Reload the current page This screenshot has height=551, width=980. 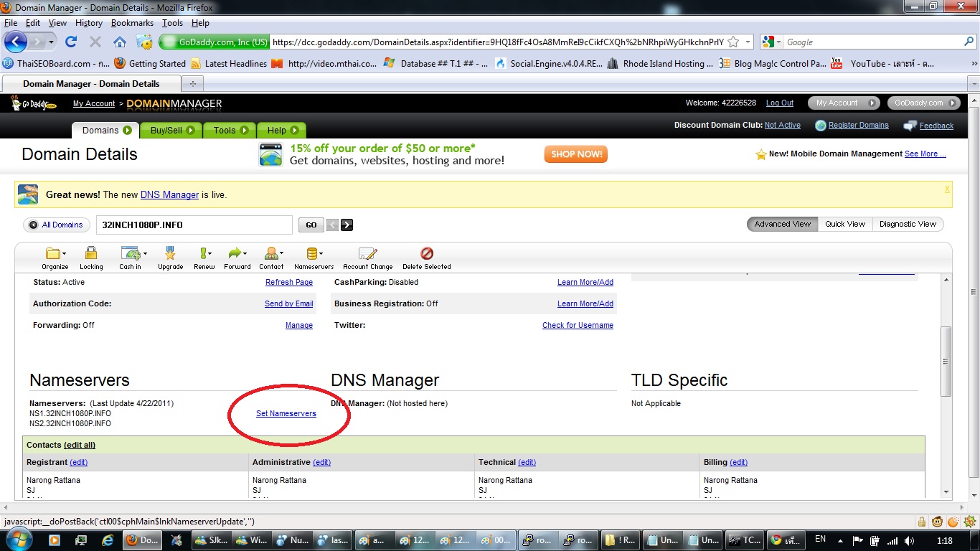[x=70, y=42]
